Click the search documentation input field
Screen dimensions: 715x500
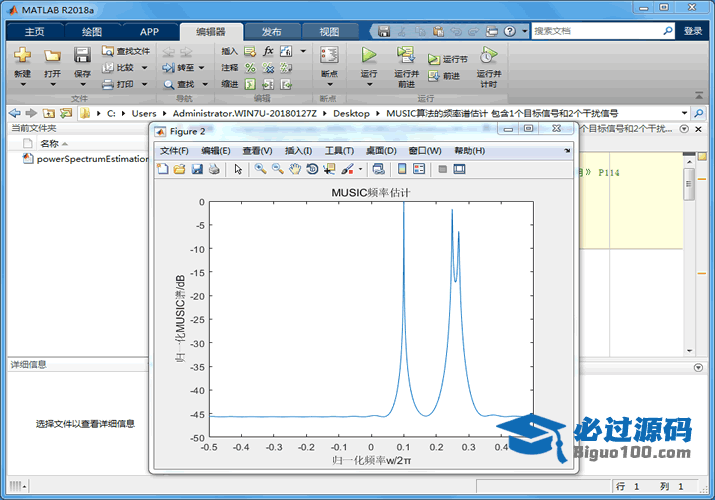click(597, 31)
